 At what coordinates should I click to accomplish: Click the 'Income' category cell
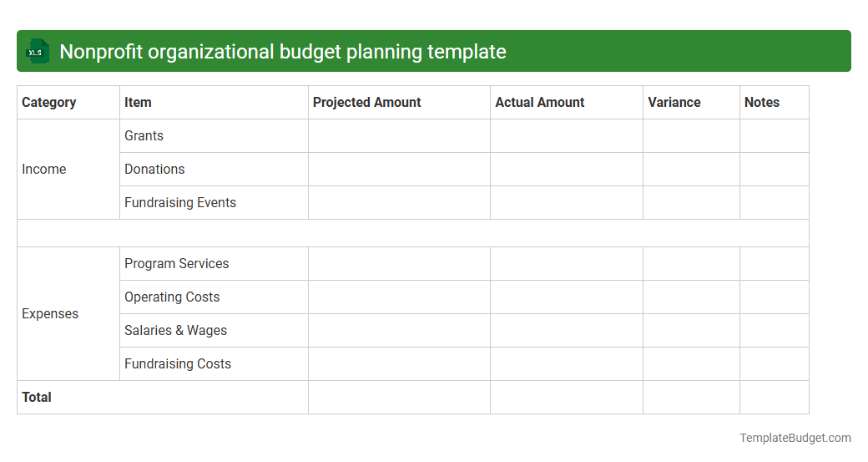click(x=68, y=169)
